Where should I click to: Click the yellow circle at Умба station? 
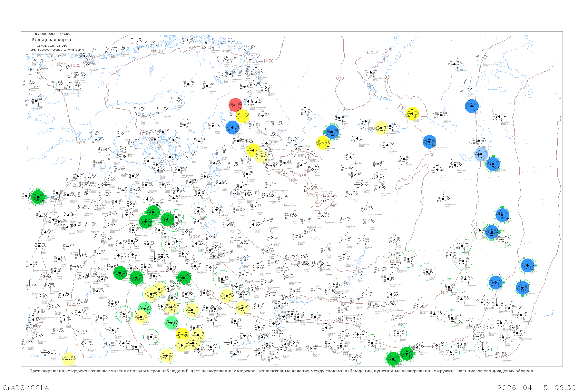click(x=242, y=116)
